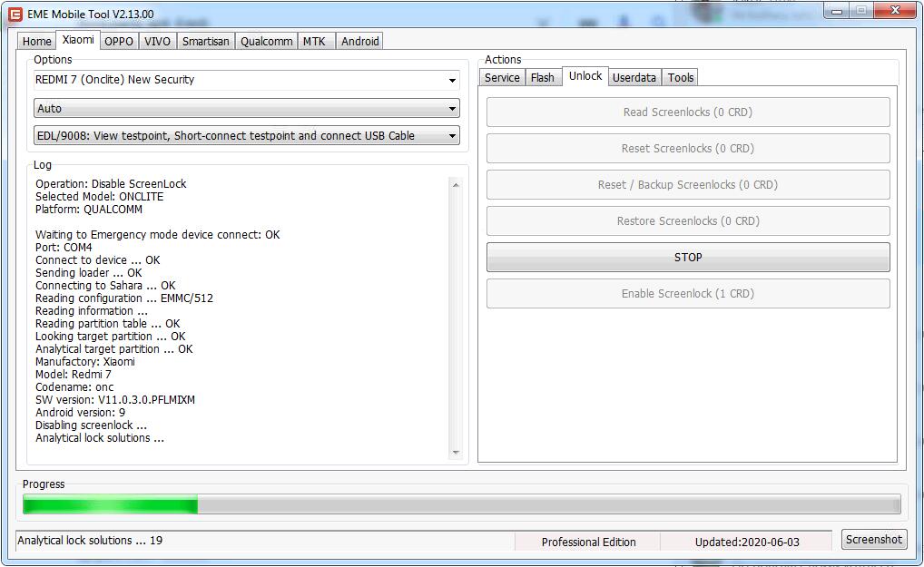
Task: Expand the EDL/9008 connection method dropdown
Action: click(246, 135)
